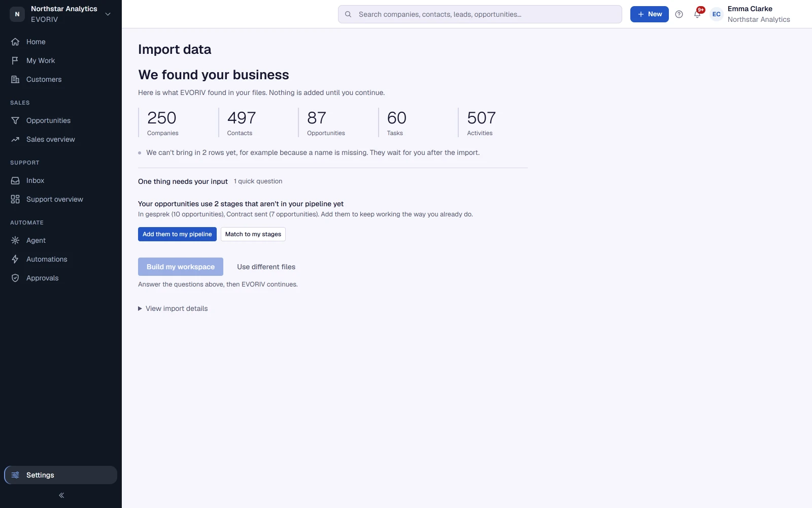Choose Add them to my pipeline
This screenshot has width=812, height=508.
(177, 234)
